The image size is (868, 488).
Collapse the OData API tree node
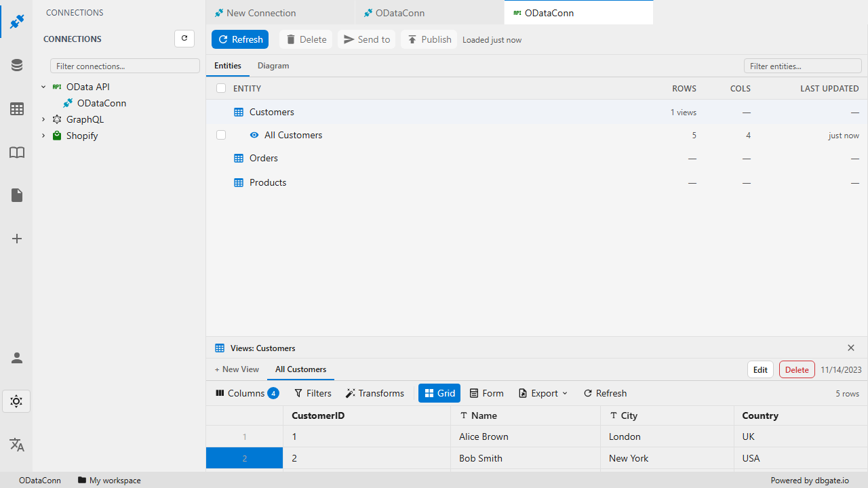(43, 87)
